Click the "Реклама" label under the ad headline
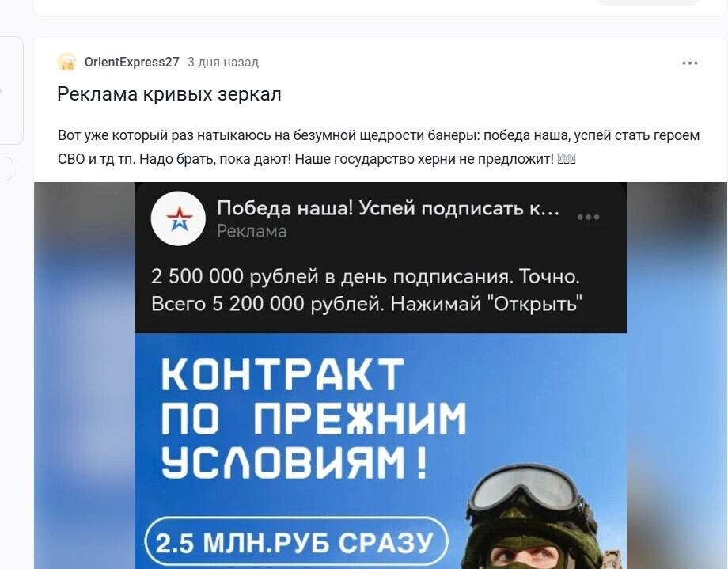This screenshot has width=728, height=569. click(252, 231)
